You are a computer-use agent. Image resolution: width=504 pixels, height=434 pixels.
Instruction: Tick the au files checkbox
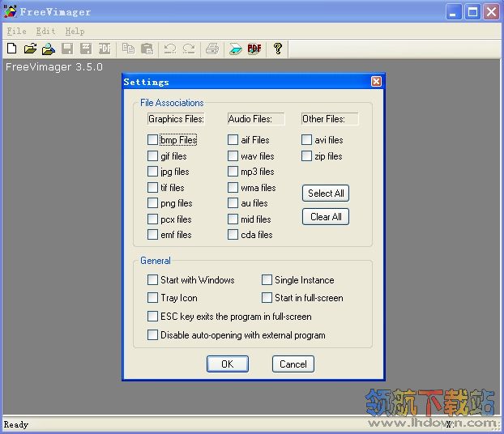click(233, 202)
